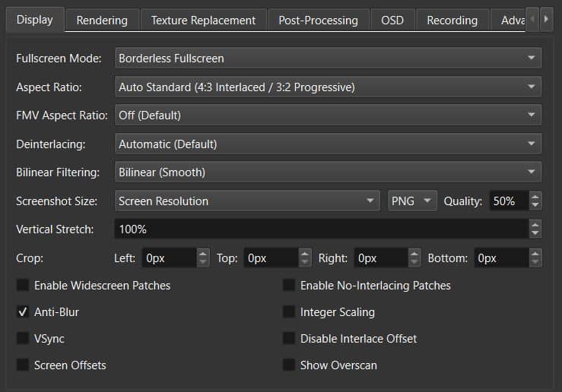This screenshot has height=392, width=562.
Task: Decrease Vertical Stretch with down arrow
Action: (535, 233)
